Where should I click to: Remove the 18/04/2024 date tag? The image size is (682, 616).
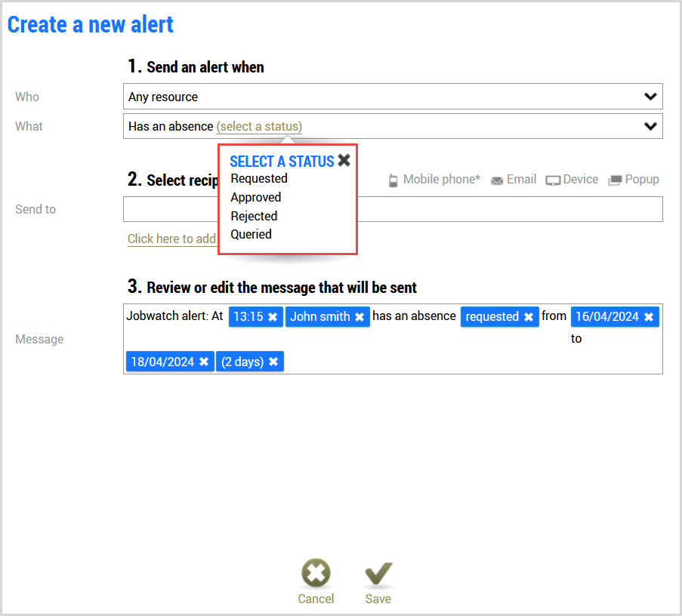204,362
